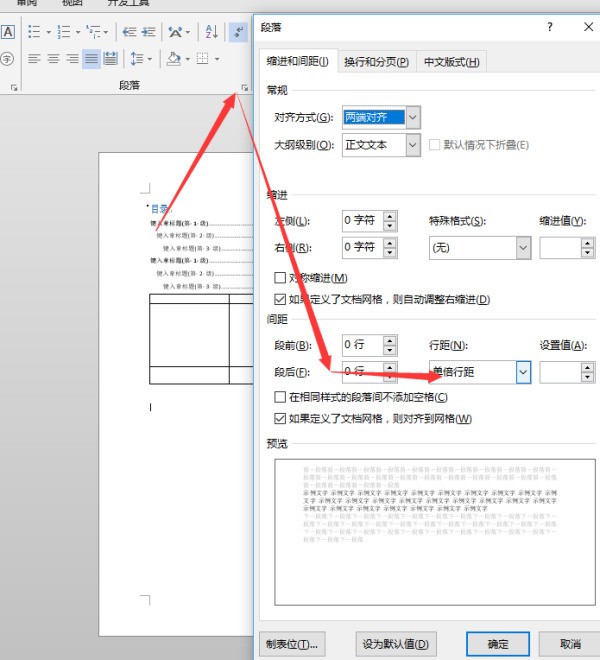Increase left indent with up spinner
This screenshot has width=600, height=660.
pos(390,216)
